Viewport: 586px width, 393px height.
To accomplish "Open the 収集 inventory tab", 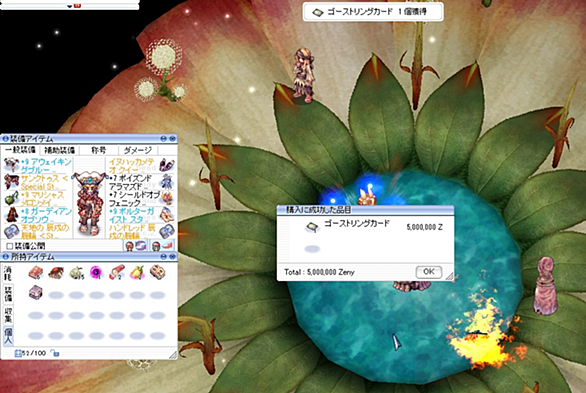I will click(8, 315).
